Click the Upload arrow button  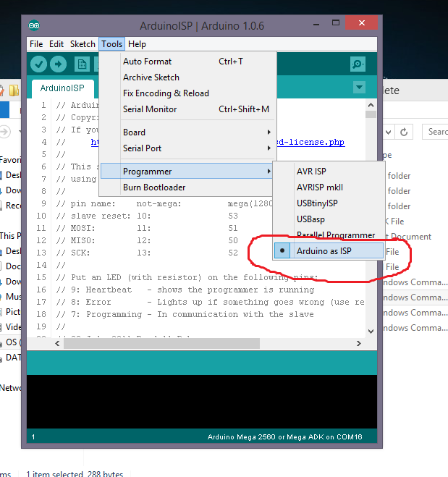point(58,64)
